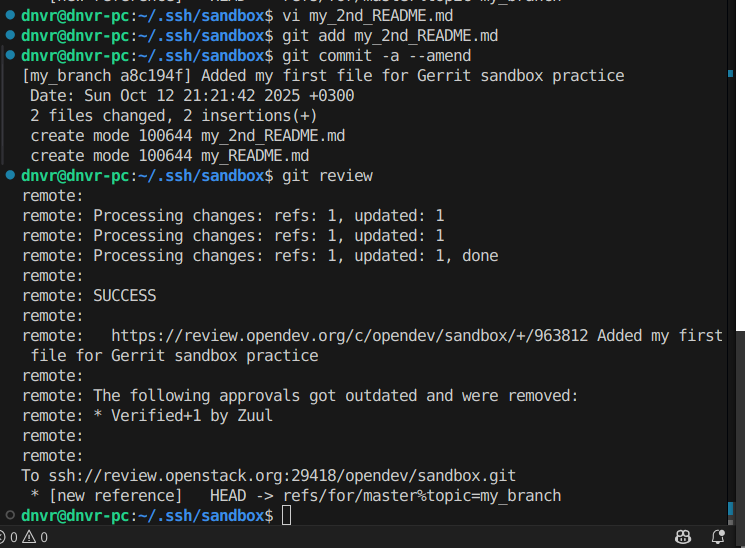Click the hollow marker beside the empty prompt
This screenshot has height=548, width=745.
[x=10, y=515]
